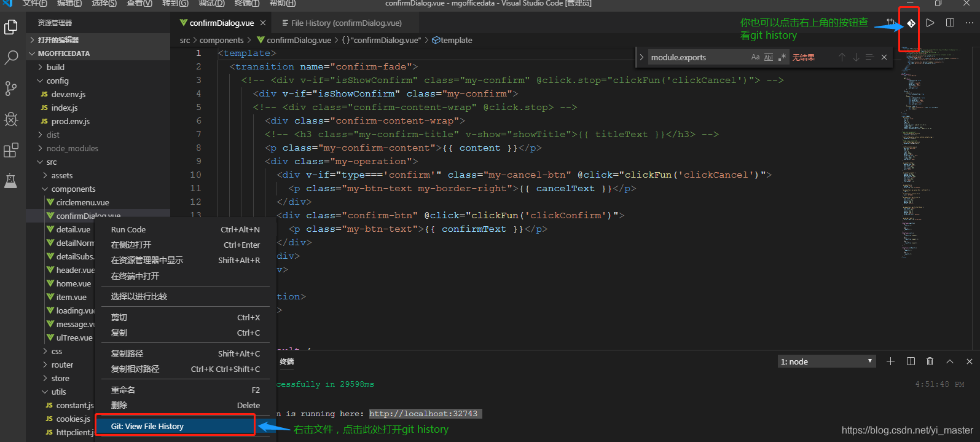
Task: Click the Git history icon in editor toolbar
Action: (x=911, y=23)
